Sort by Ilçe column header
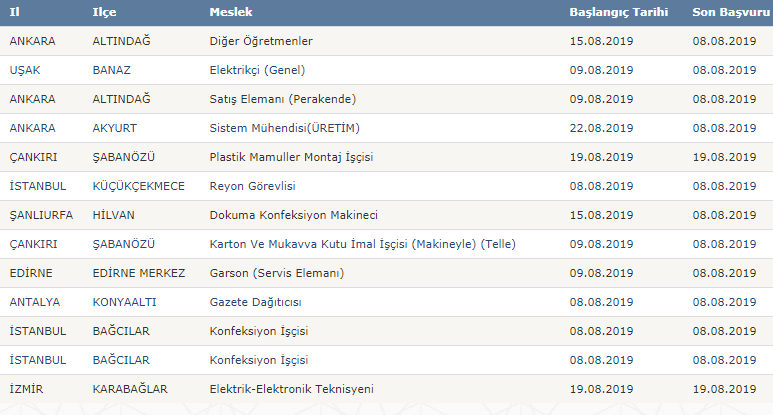Screen dimensions: 773x415 [x=104, y=12]
